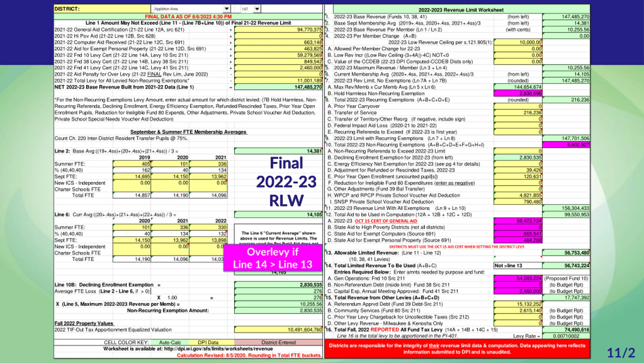
Task: Select Line 14 Total Limited Revenue 56,743,224
Action: pos(566,266)
